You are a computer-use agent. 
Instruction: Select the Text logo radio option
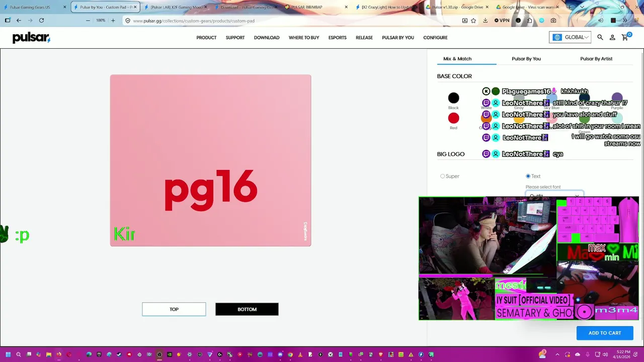(x=528, y=176)
